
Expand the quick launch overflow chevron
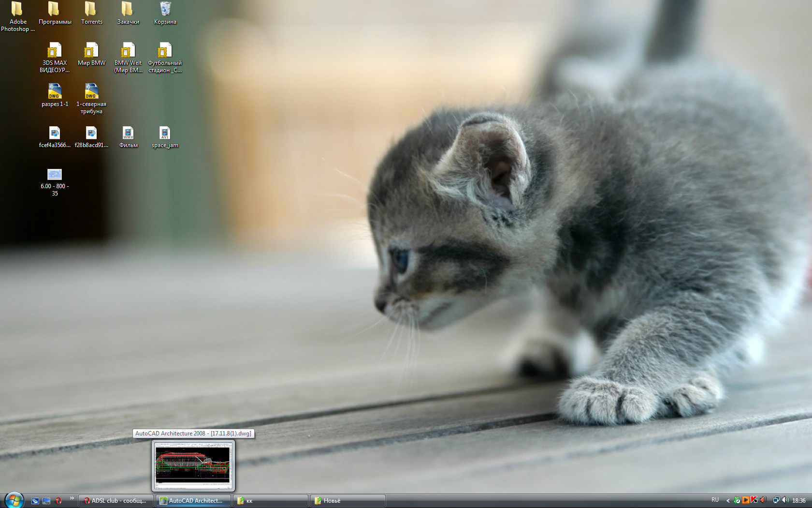72,498
